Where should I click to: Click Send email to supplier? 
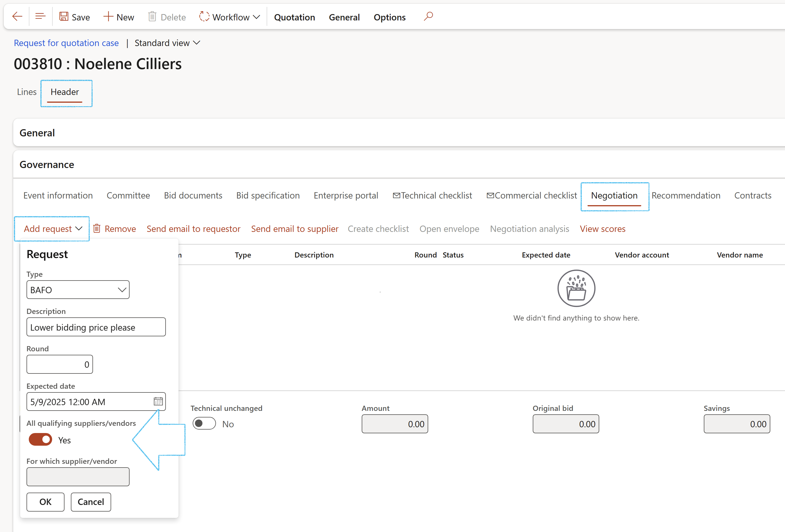pyautogui.click(x=295, y=229)
